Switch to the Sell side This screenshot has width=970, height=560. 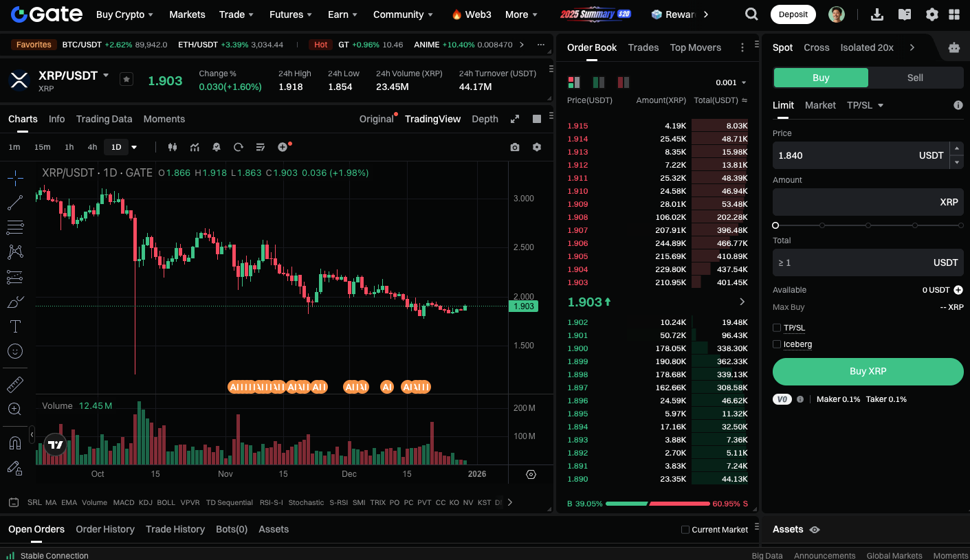915,78
